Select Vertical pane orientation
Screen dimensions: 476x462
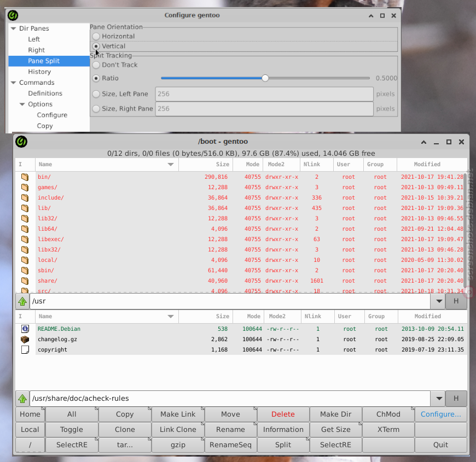pos(96,46)
